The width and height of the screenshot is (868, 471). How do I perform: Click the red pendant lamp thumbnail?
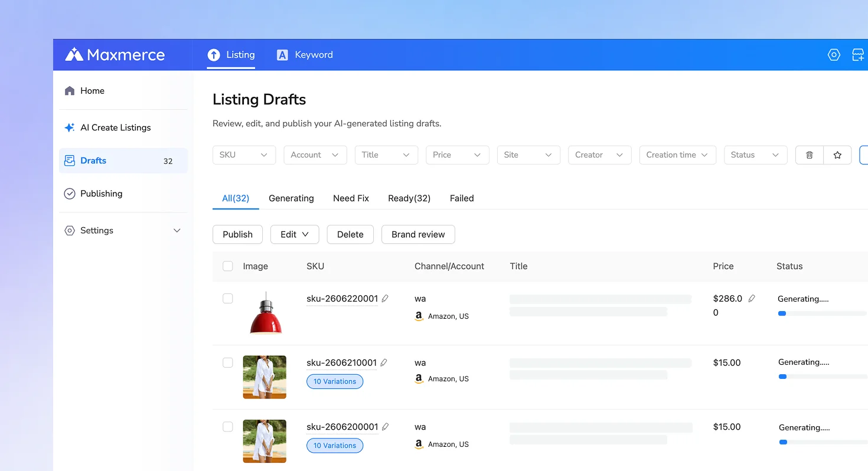coord(265,313)
